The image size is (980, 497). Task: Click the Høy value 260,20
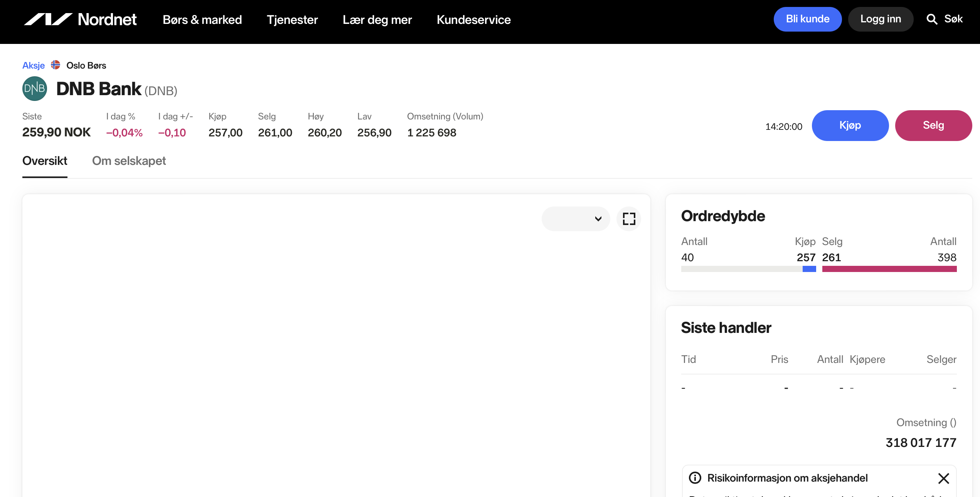pyautogui.click(x=325, y=133)
